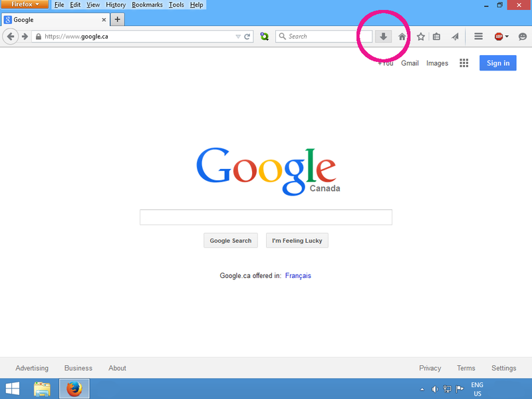Open the Settings footer link

[503, 368]
